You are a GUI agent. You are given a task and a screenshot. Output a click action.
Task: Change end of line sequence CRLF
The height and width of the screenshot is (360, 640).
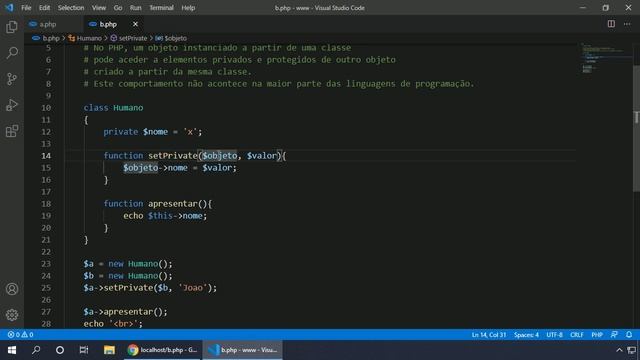pos(577,335)
